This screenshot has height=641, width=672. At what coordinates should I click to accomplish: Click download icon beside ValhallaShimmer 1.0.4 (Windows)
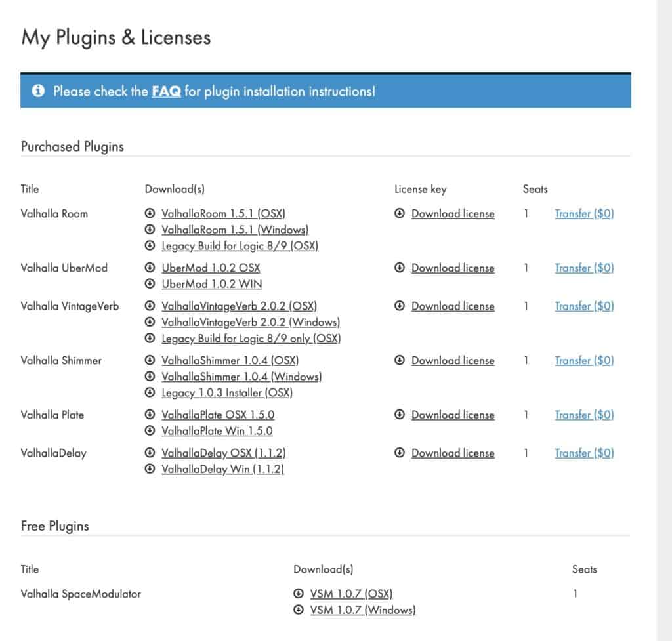150,376
